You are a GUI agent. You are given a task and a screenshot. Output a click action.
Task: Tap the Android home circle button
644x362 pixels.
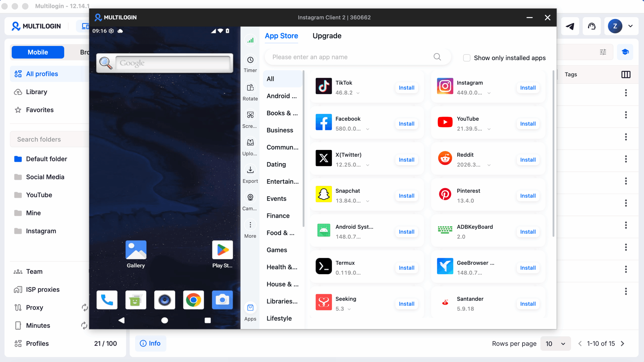coord(165,320)
